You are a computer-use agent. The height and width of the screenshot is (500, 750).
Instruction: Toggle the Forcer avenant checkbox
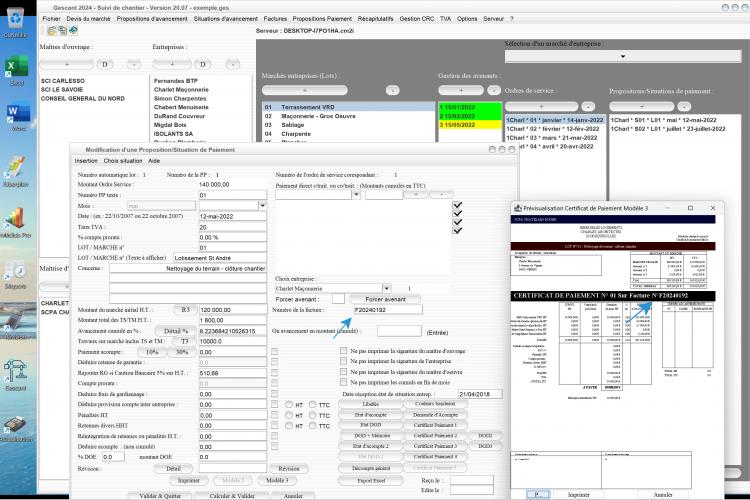pos(338,299)
